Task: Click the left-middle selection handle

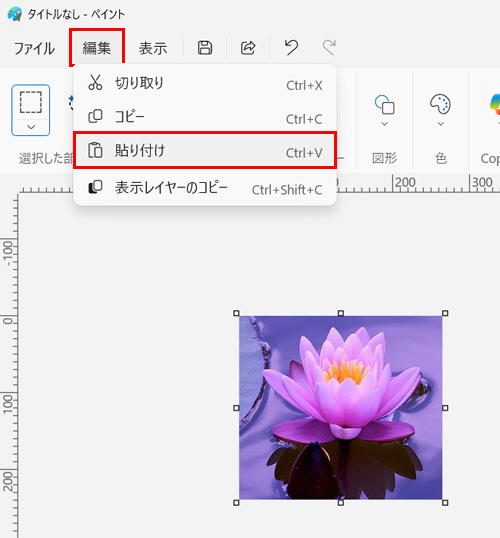Action: tap(236, 408)
